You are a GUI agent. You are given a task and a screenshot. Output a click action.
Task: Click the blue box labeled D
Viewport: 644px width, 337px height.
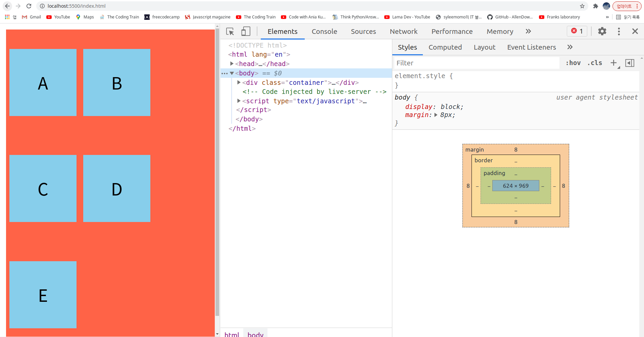click(117, 188)
